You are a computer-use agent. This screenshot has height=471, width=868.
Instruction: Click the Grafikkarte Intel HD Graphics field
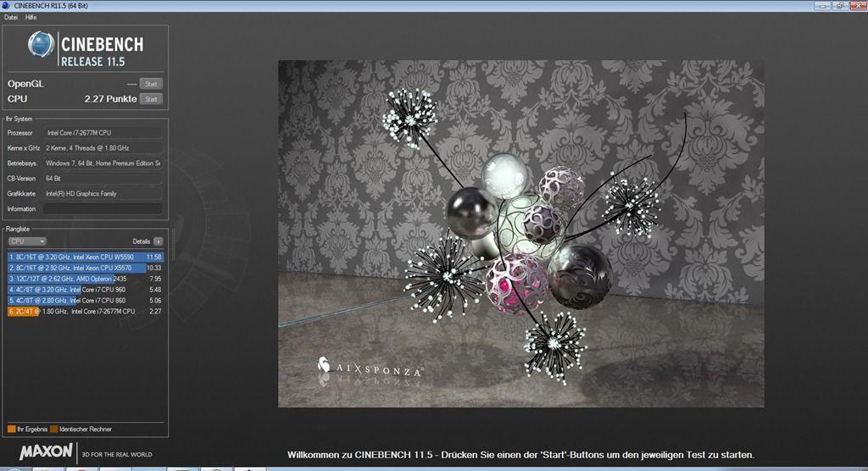pyautogui.click(x=103, y=194)
